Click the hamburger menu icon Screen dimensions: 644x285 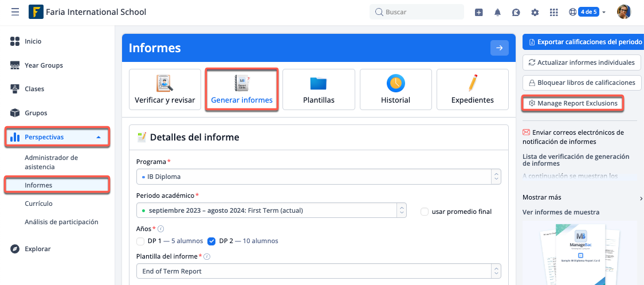click(15, 12)
